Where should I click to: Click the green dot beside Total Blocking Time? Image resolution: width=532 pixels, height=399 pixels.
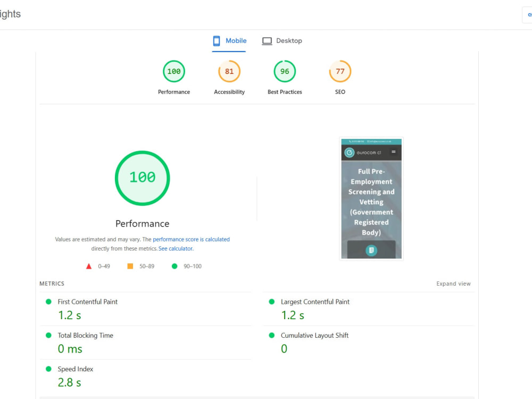pyautogui.click(x=48, y=335)
